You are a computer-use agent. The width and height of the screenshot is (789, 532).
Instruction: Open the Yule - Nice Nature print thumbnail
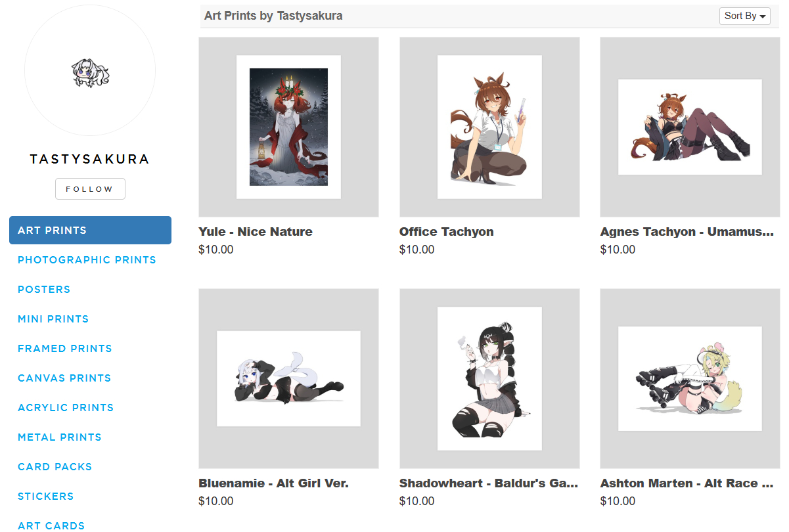tap(288, 127)
